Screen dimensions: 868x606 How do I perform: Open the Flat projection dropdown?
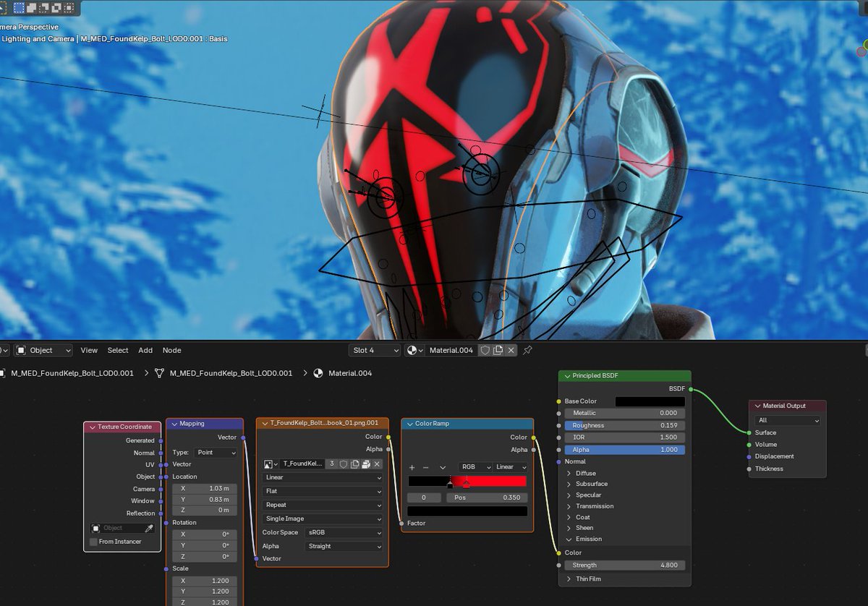(x=323, y=491)
